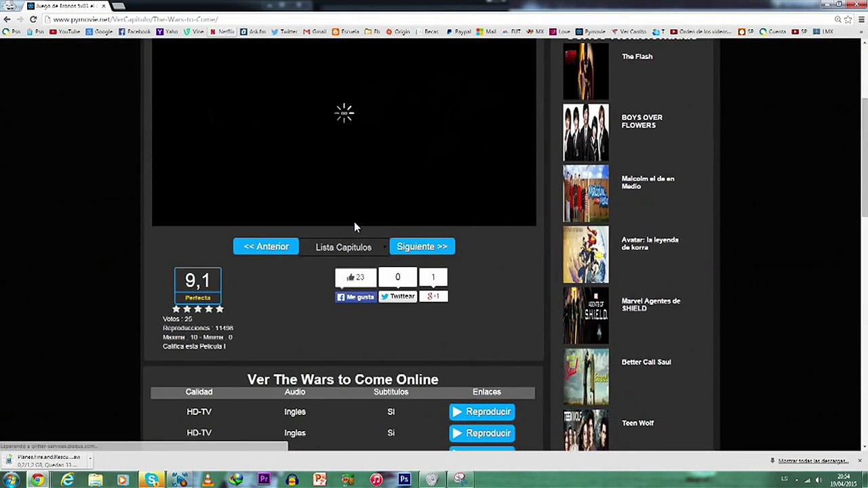Open the Better Call Saul link
This screenshot has height=488, width=868.
(646, 362)
